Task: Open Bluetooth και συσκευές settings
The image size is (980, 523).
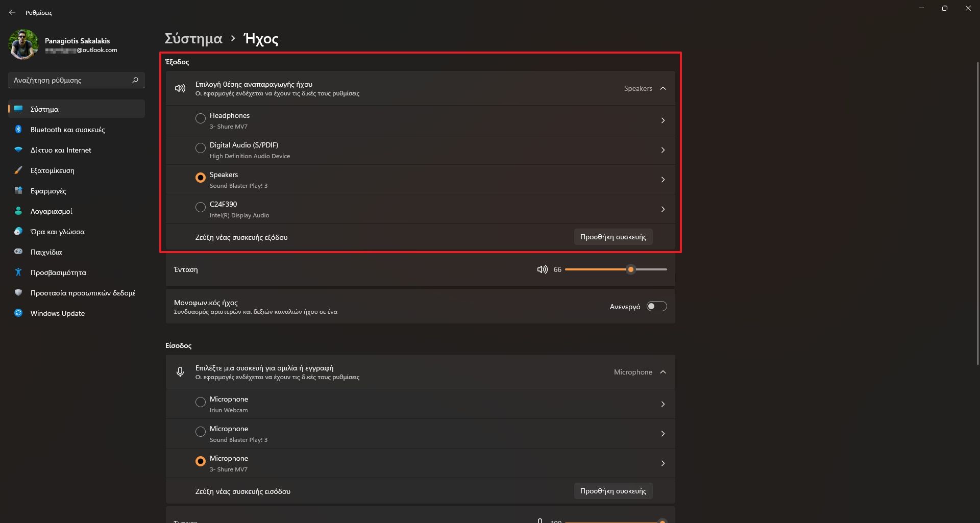Action: [67, 130]
